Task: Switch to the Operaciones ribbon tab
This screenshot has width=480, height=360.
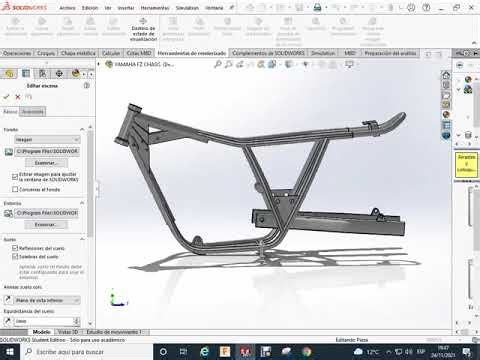Action: pyautogui.click(x=17, y=53)
